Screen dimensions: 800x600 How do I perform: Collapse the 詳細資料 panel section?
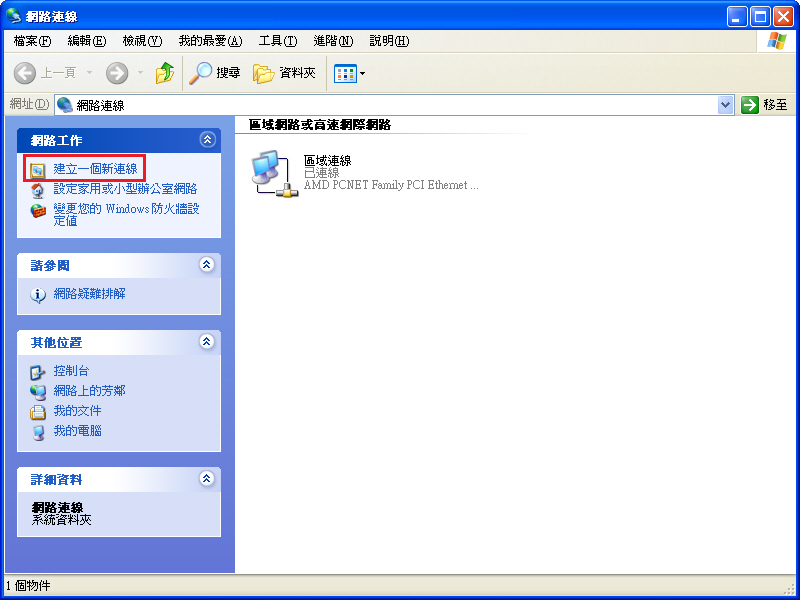[207, 479]
